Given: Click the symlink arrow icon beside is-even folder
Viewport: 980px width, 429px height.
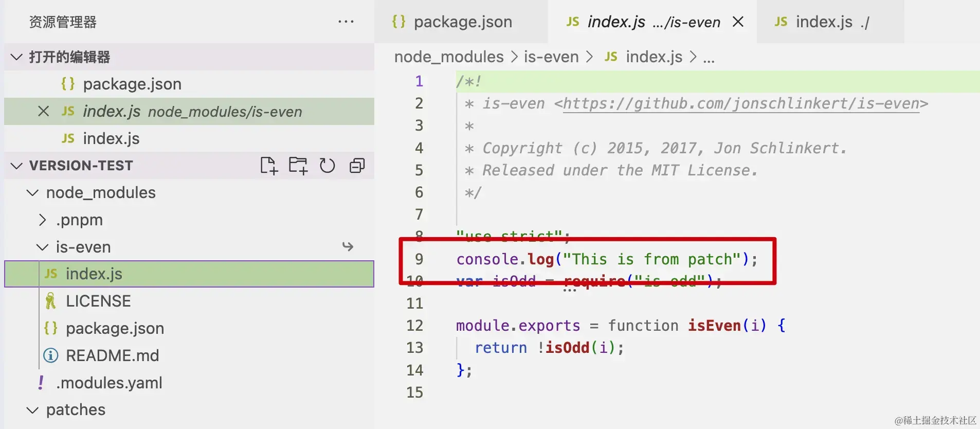Looking at the screenshot, I should 348,247.
